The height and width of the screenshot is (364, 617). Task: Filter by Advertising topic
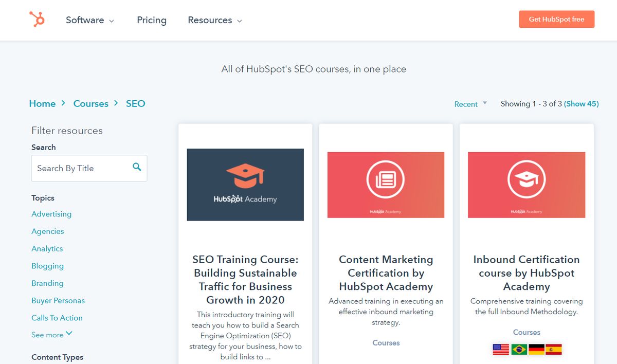pos(51,214)
